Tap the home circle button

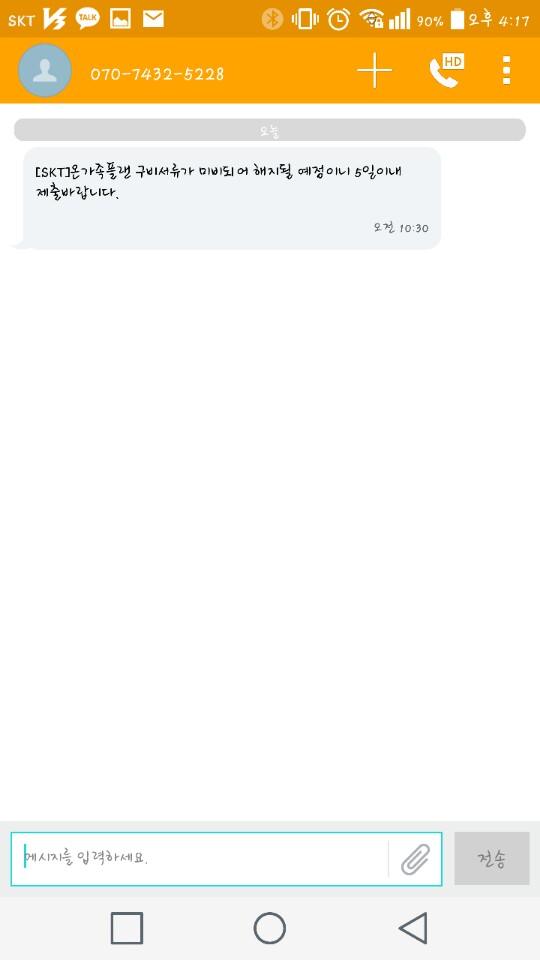(x=269, y=928)
